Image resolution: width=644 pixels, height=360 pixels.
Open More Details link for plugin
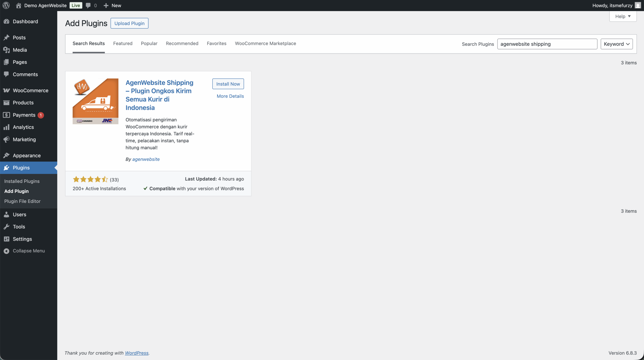230,96
